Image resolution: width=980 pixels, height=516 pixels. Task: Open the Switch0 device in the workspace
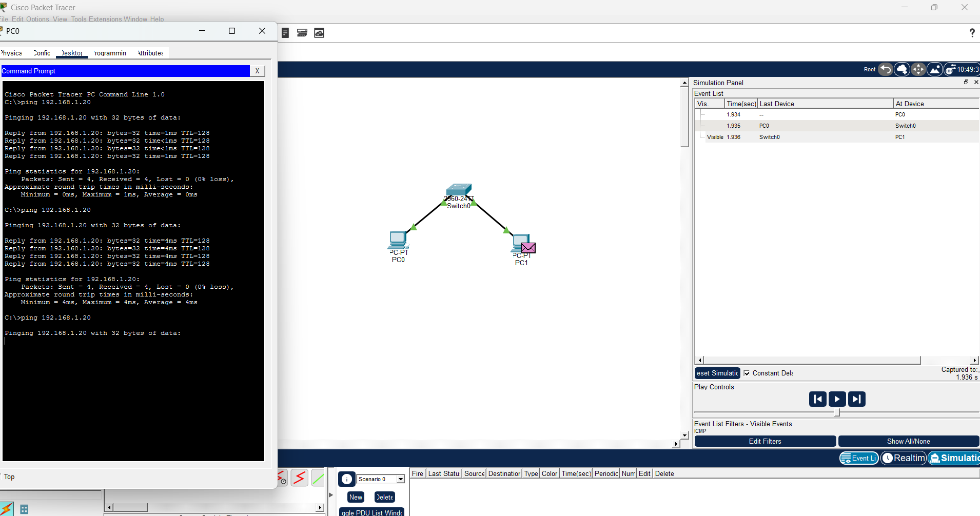click(459, 191)
